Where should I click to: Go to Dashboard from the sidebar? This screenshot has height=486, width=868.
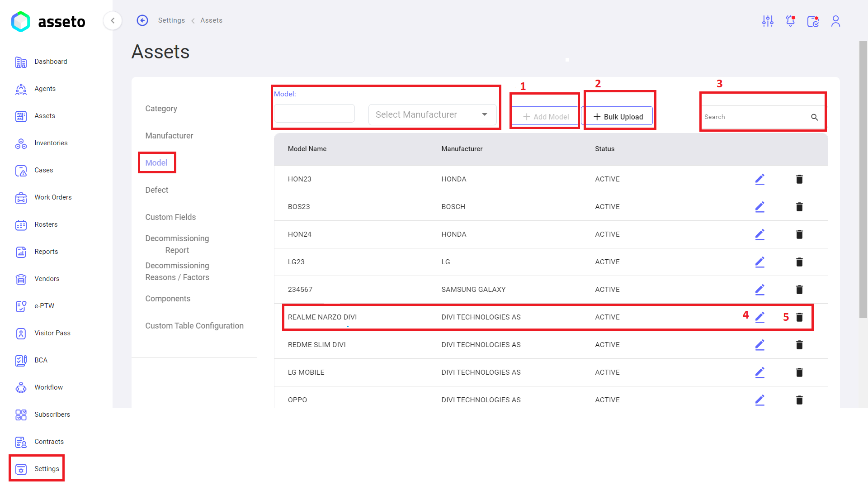pos(51,62)
